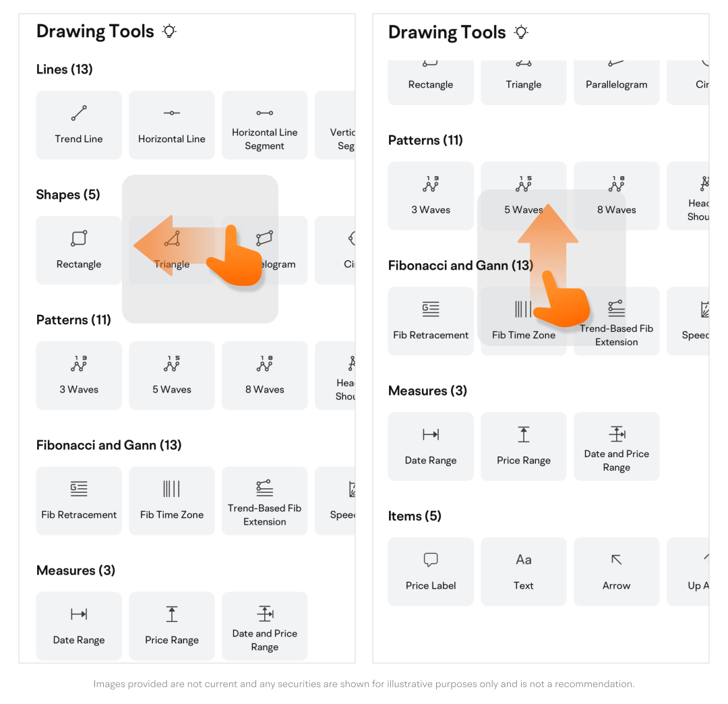Click the Items (5) section heading
This screenshot has height=704, width=728.
coord(415,516)
